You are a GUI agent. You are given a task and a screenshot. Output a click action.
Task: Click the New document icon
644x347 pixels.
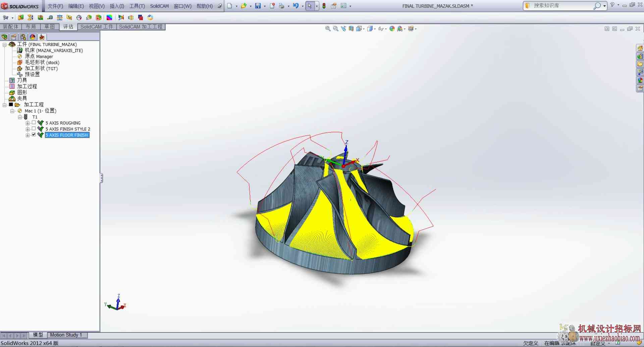230,6
